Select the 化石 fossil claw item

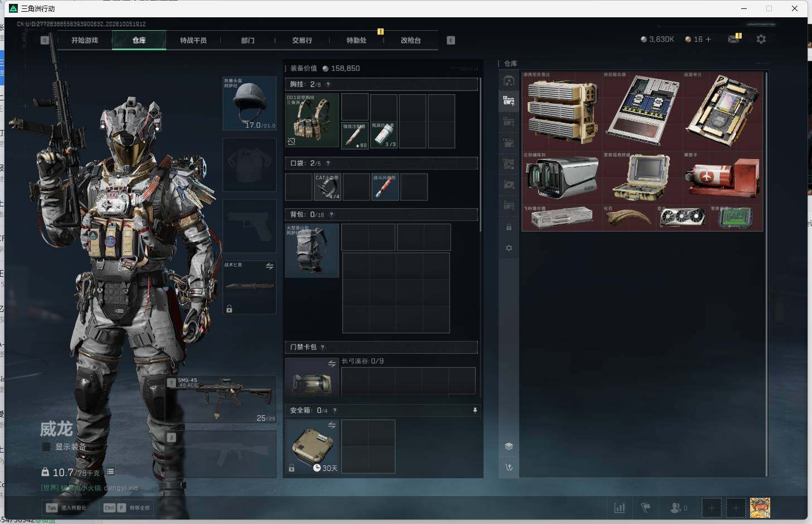tap(629, 218)
